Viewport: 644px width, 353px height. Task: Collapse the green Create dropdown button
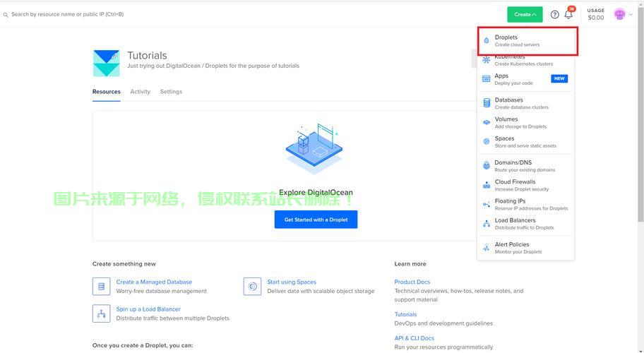pos(525,14)
